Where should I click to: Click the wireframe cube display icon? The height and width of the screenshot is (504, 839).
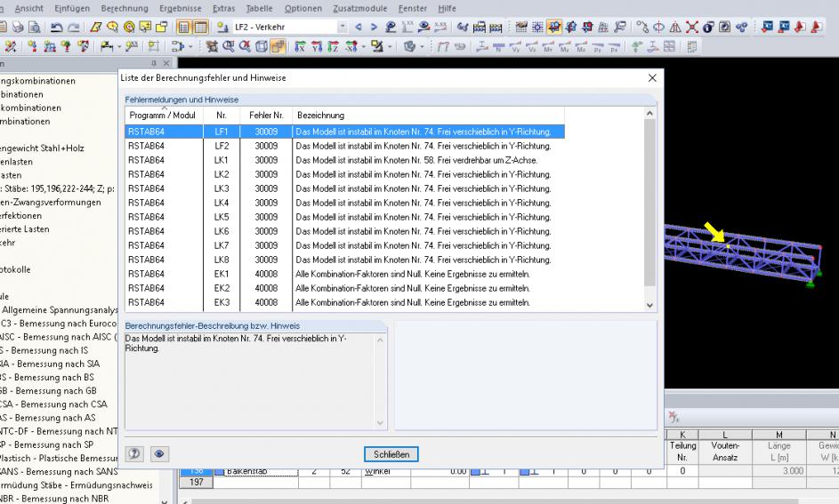pyautogui.click(x=261, y=46)
